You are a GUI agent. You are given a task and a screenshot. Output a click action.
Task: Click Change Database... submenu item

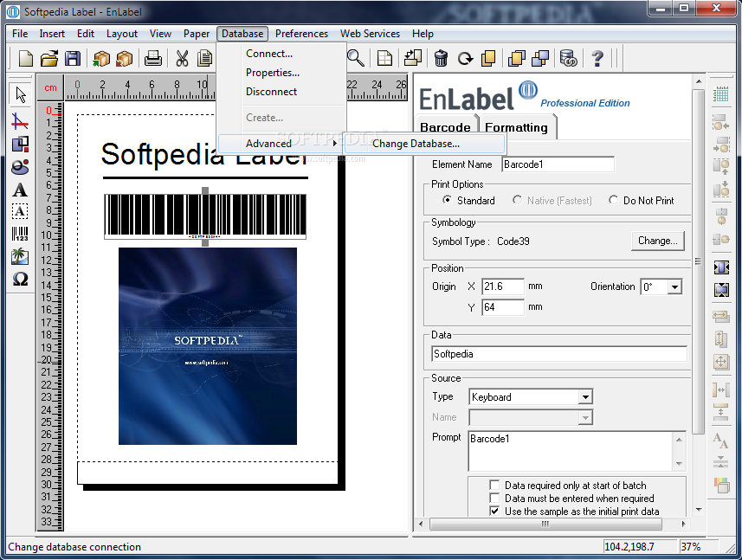[425, 144]
